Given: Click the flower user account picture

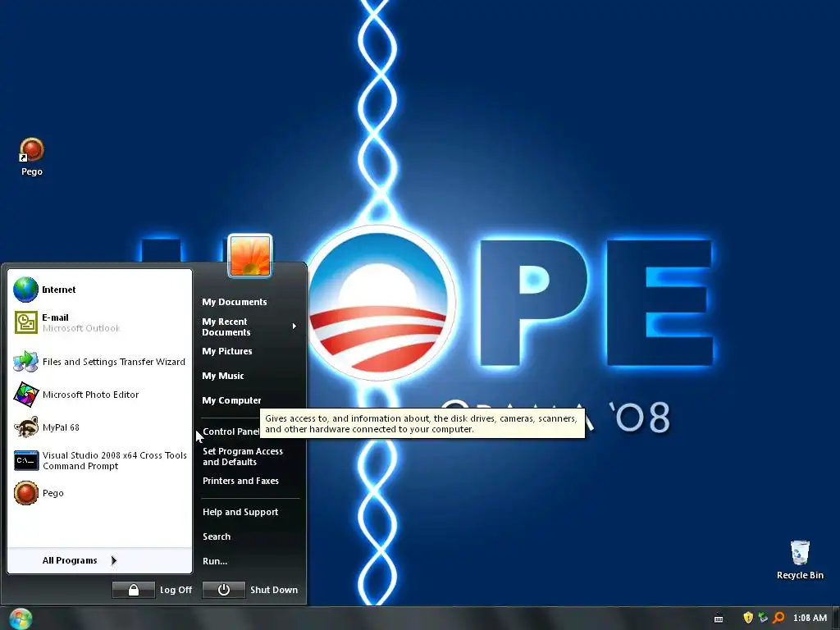Looking at the screenshot, I should pyautogui.click(x=250, y=256).
